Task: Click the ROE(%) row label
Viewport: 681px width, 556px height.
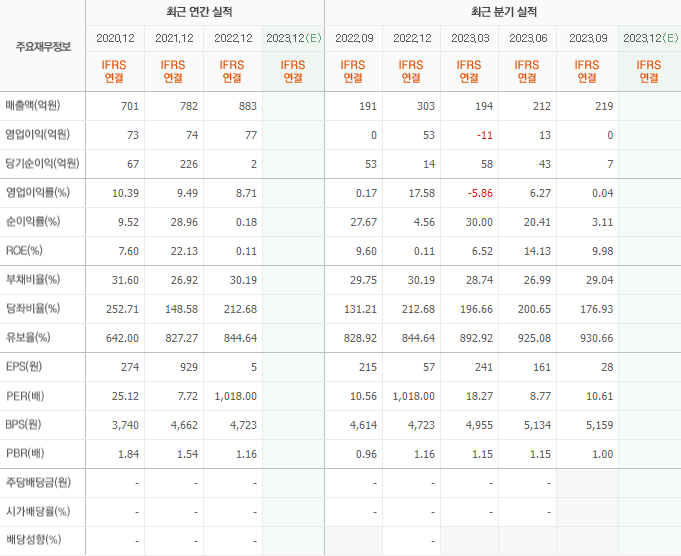Action: coord(24,251)
